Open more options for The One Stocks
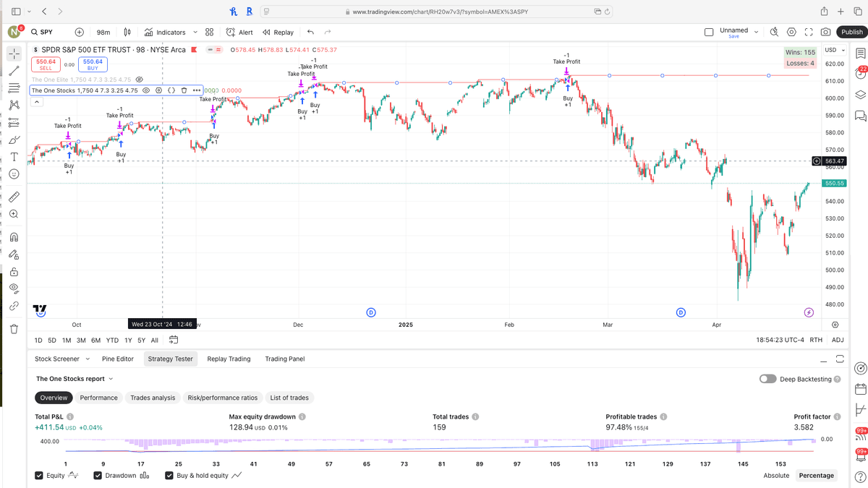The width and height of the screenshot is (868, 488). tap(197, 90)
